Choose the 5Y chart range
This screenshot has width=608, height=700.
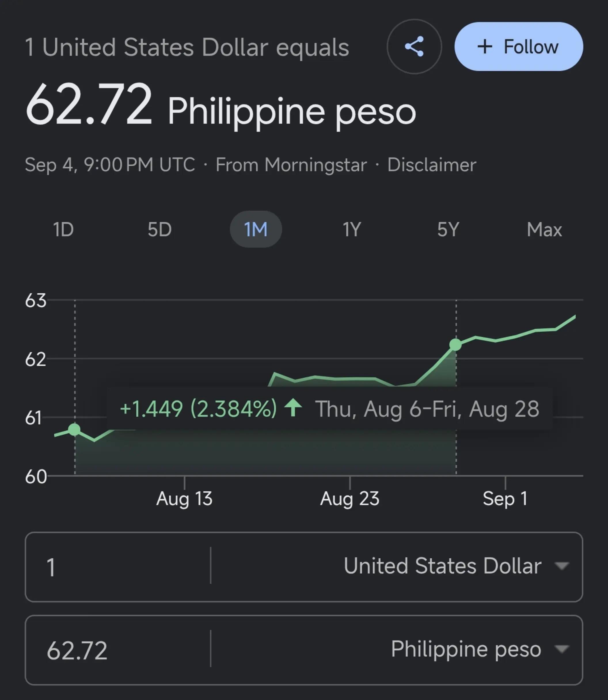click(448, 229)
